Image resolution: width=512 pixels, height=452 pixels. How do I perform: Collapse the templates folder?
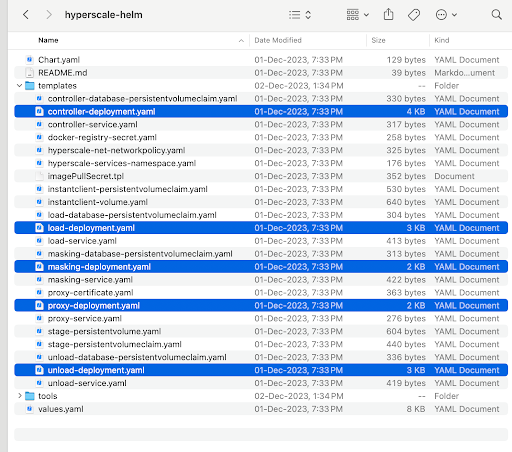tap(19, 86)
